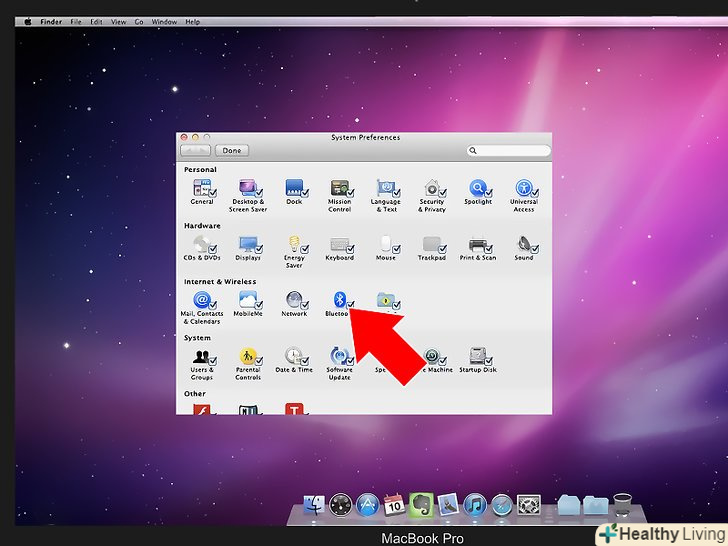Toggle the Keyboard pane checkbox

(349, 249)
